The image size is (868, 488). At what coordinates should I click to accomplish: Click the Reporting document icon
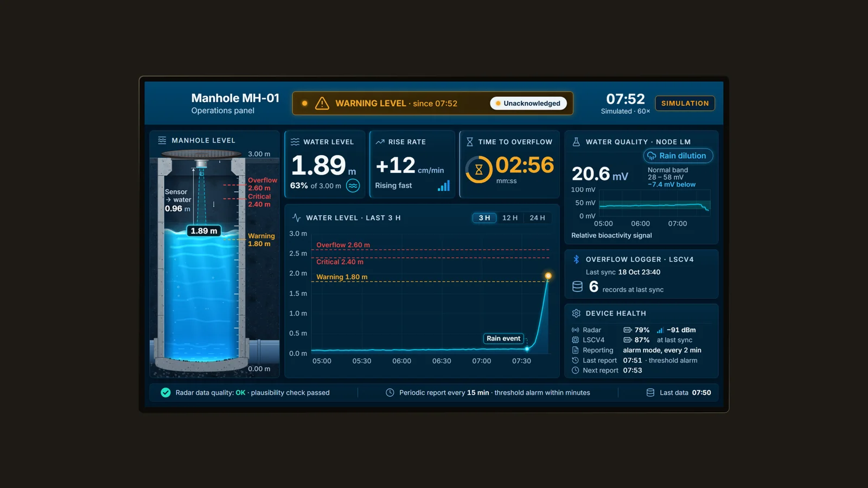(576, 350)
